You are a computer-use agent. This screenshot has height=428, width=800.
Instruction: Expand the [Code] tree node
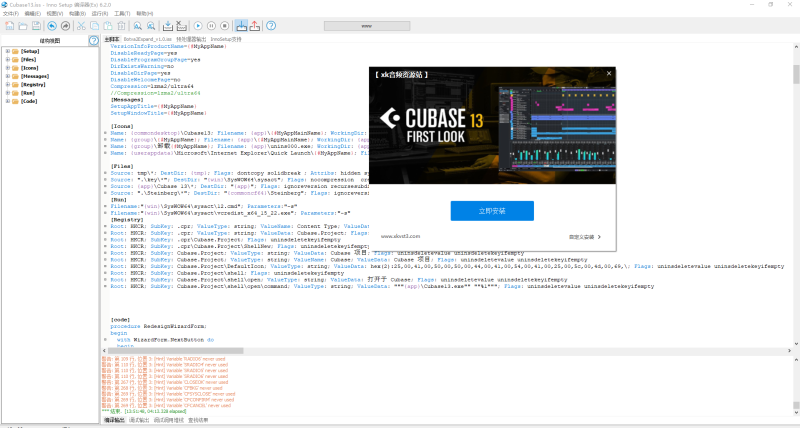[8, 101]
